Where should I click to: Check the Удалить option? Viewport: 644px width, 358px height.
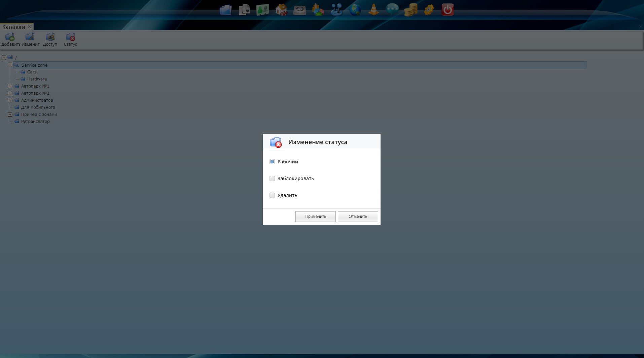click(272, 195)
